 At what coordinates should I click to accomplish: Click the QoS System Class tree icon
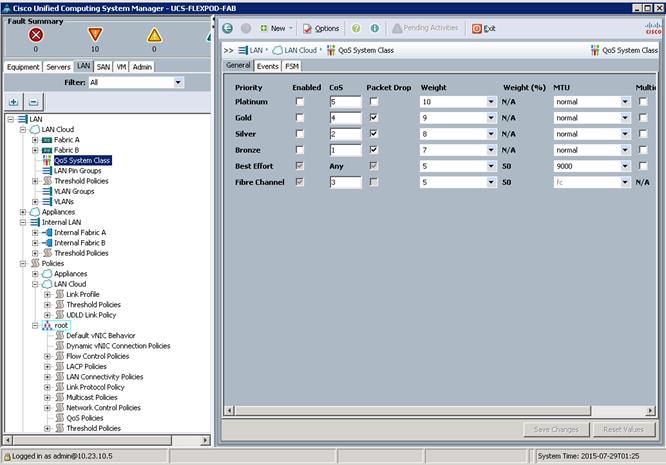tap(47, 160)
